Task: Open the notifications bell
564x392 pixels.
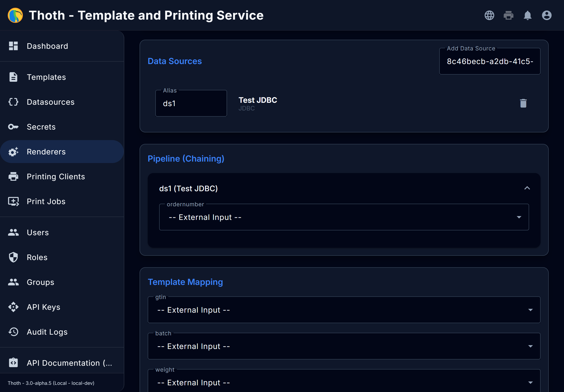Action: pyautogui.click(x=527, y=15)
